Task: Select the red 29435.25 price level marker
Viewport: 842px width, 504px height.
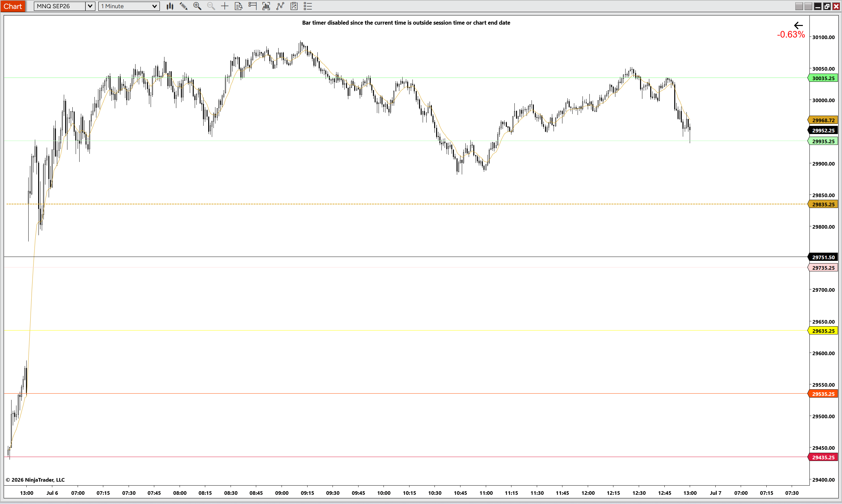Action: [823, 457]
